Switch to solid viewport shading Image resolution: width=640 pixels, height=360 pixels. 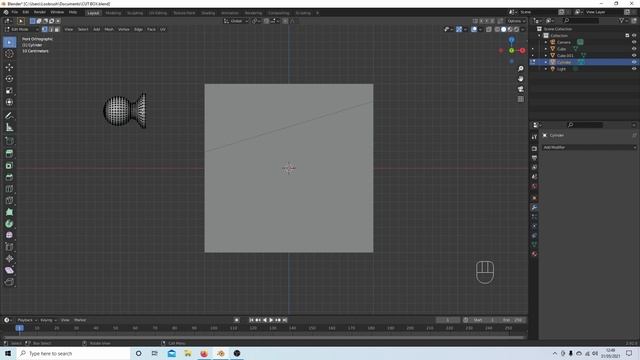(x=504, y=29)
